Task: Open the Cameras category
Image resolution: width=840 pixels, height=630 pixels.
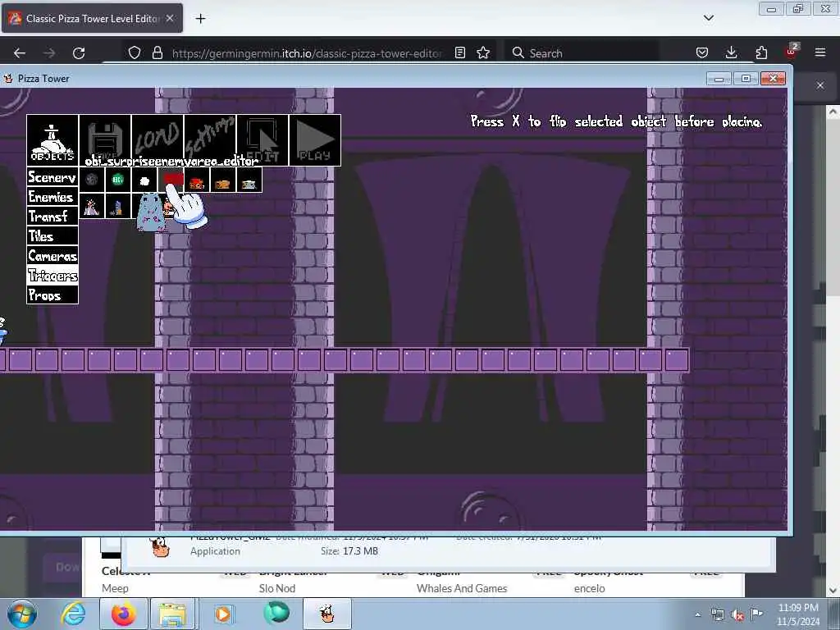Action: click(x=52, y=256)
